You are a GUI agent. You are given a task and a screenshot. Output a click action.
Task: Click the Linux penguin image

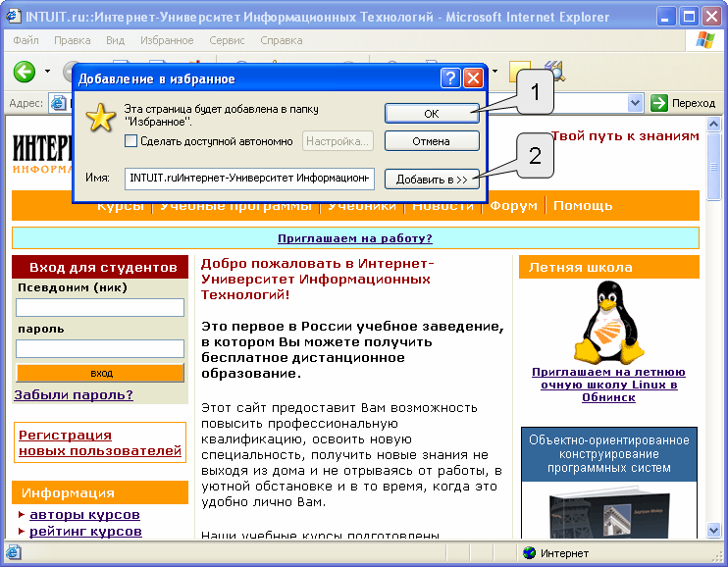(x=608, y=323)
